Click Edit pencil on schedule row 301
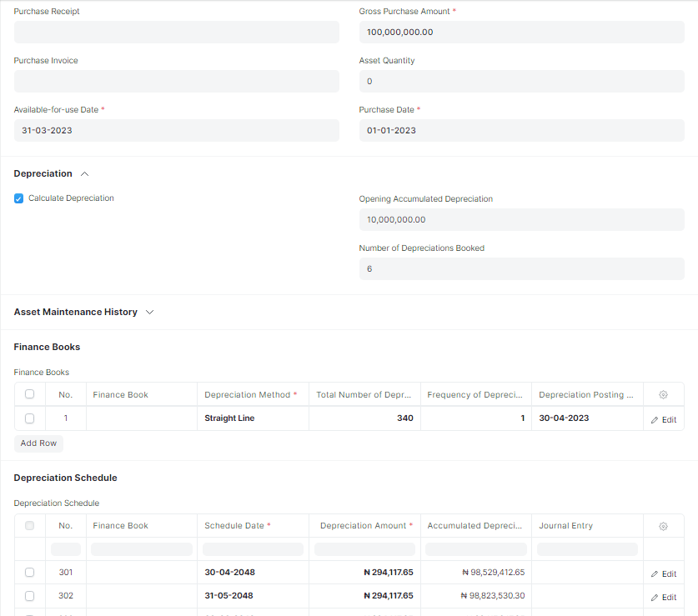Viewport: 698px width, 616px height. click(x=663, y=573)
